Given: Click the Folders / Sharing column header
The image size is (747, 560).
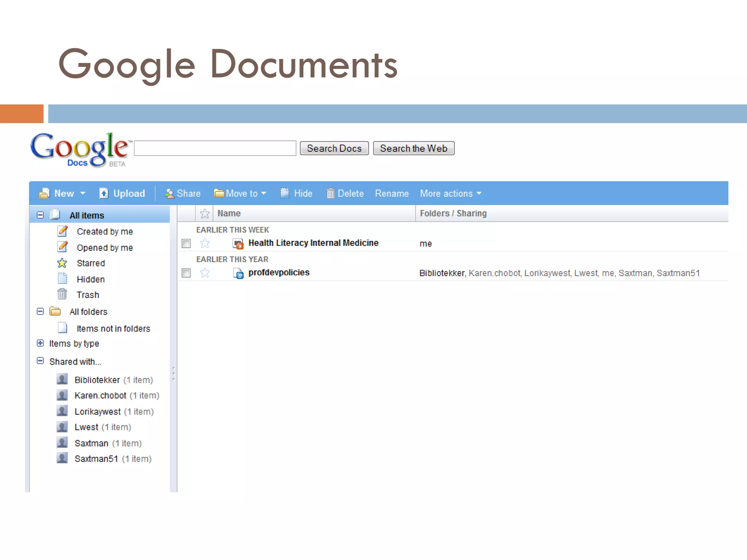Looking at the screenshot, I should tap(453, 213).
